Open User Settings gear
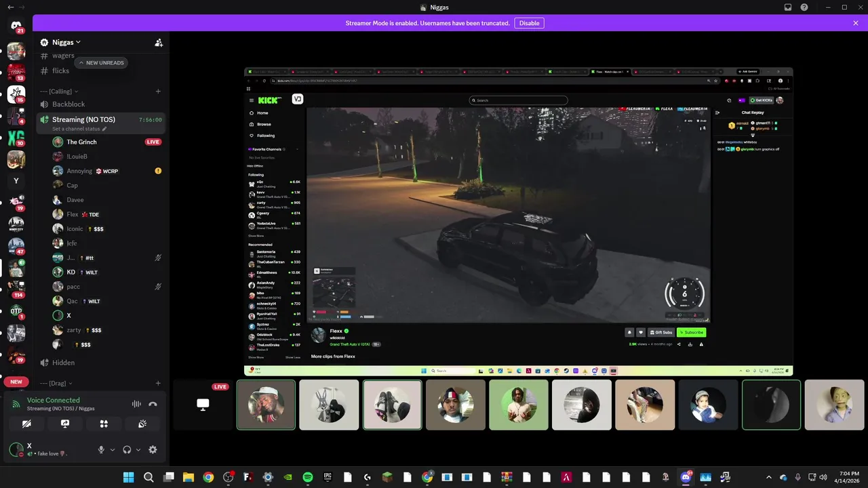868x488 pixels. coord(153,449)
